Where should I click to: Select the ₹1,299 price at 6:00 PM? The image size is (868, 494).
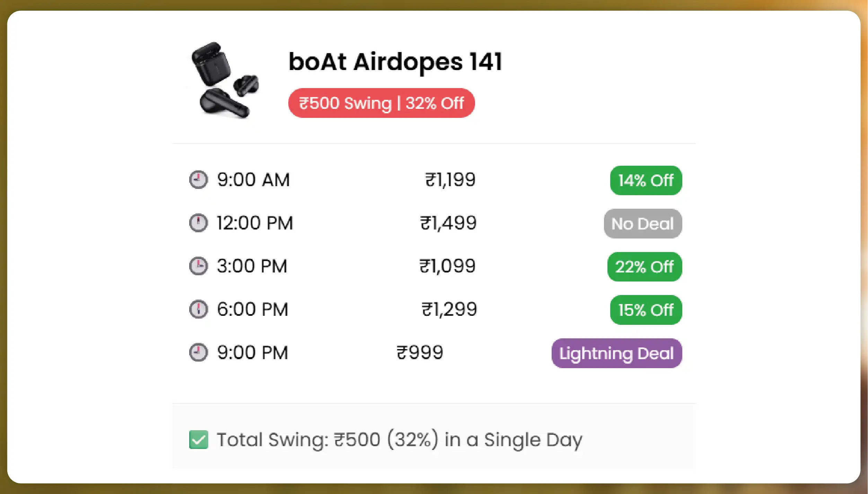click(x=449, y=309)
